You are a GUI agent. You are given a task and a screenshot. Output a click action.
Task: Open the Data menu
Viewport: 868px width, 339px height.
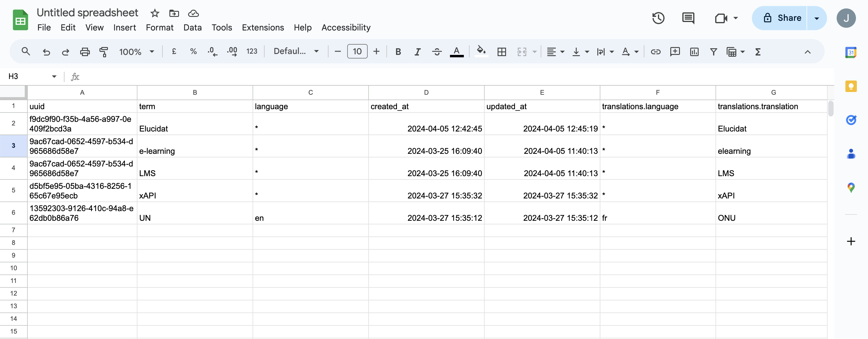pos(192,28)
